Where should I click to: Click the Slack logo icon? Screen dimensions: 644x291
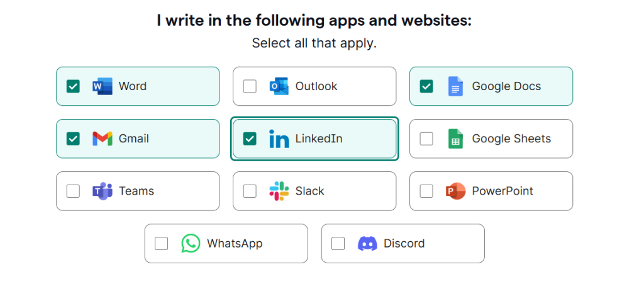point(279,191)
